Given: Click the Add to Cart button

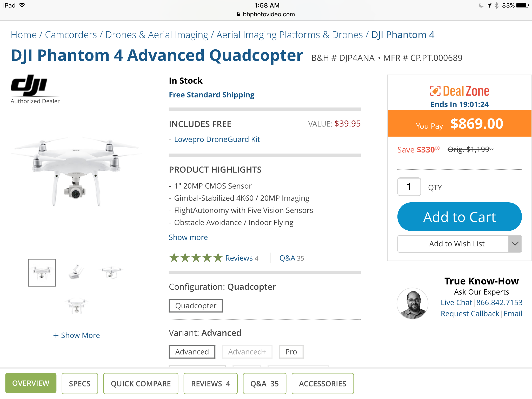Looking at the screenshot, I should [460, 217].
